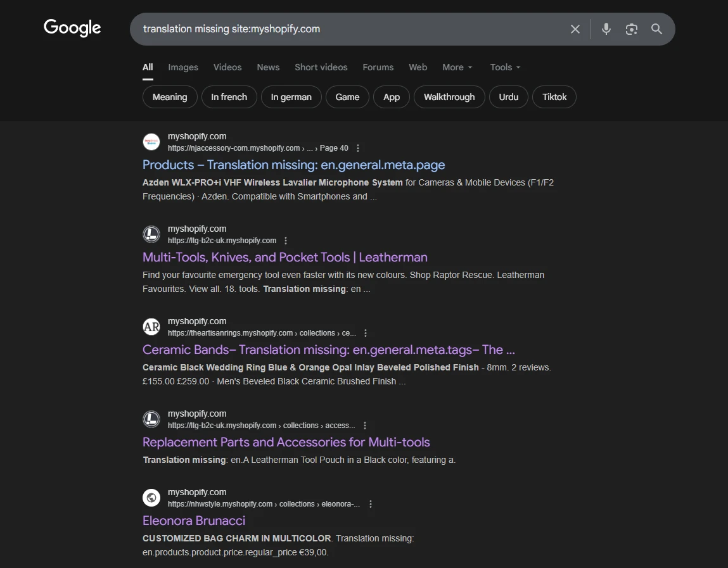Open the options menu for the njaccessory-com result
Screen dimensions: 728x568
tap(357, 148)
